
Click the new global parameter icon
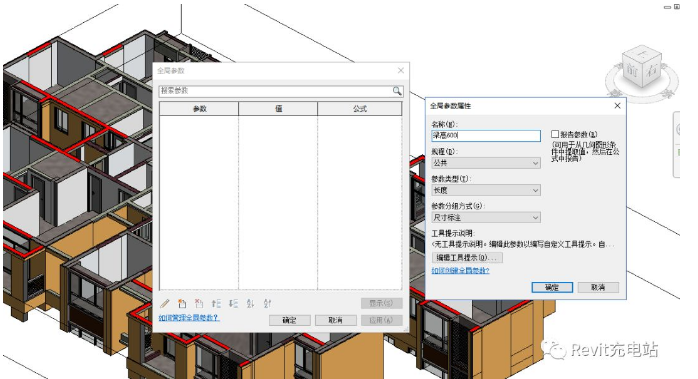[x=182, y=304]
